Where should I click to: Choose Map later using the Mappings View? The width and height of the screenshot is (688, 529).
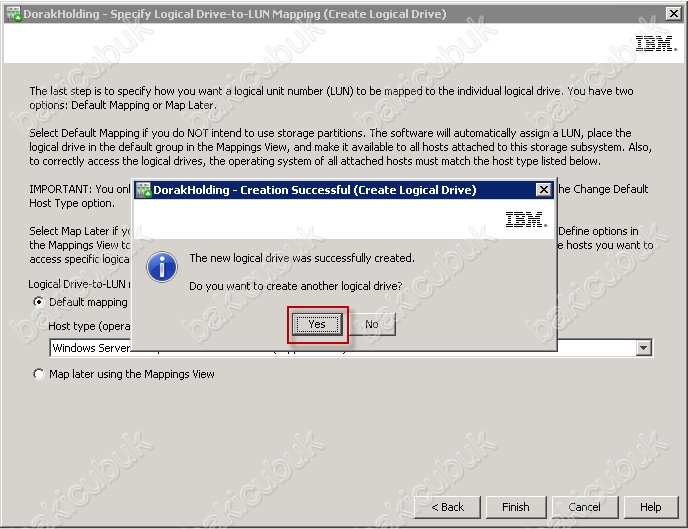tap(39, 374)
